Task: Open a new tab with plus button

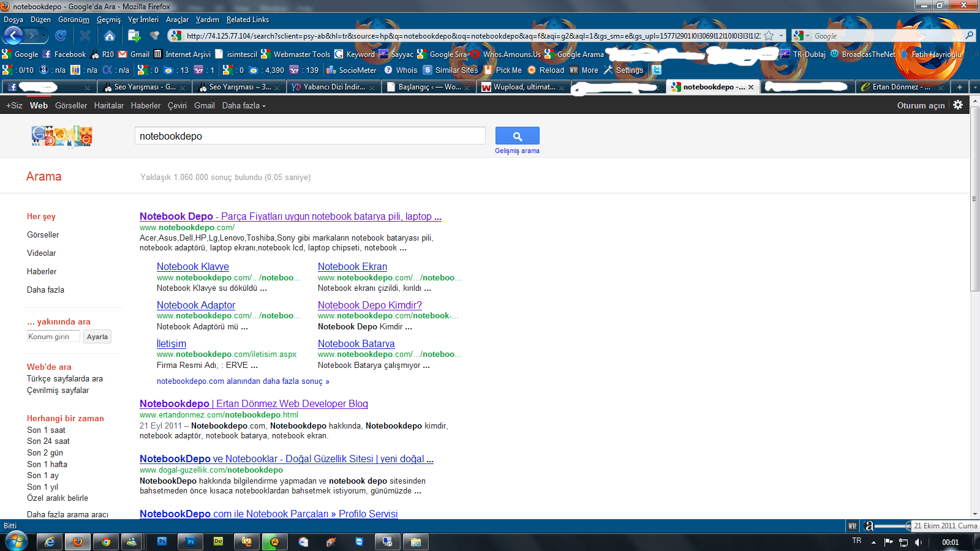Action: click(960, 87)
